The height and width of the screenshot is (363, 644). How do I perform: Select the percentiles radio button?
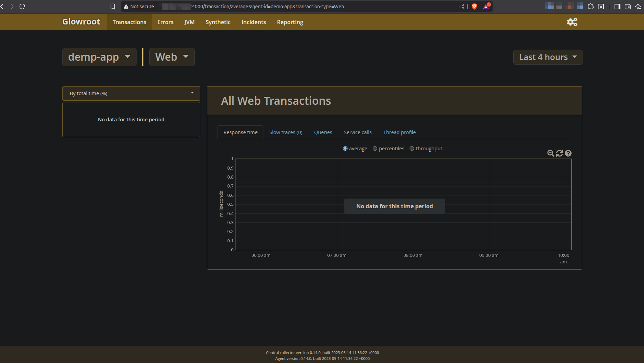[375, 149]
